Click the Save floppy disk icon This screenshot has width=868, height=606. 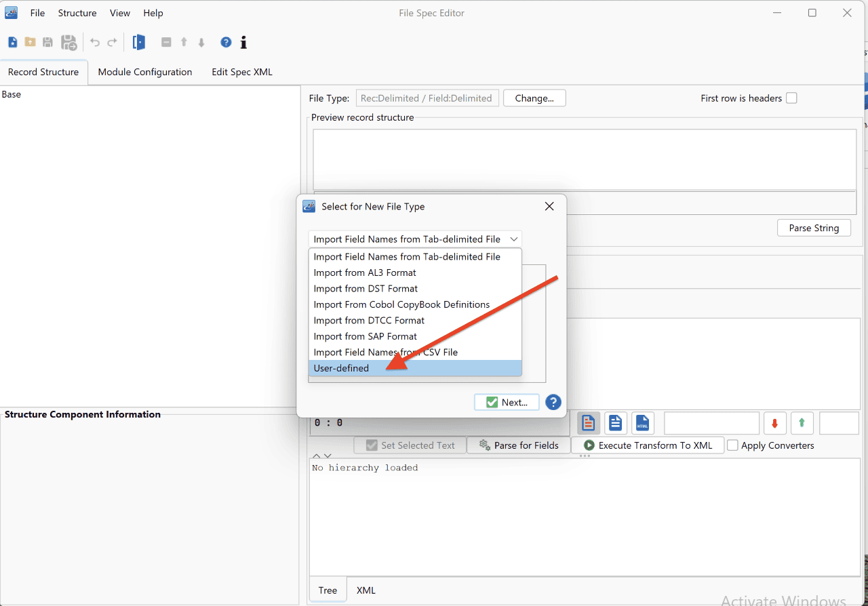(x=47, y=43)
